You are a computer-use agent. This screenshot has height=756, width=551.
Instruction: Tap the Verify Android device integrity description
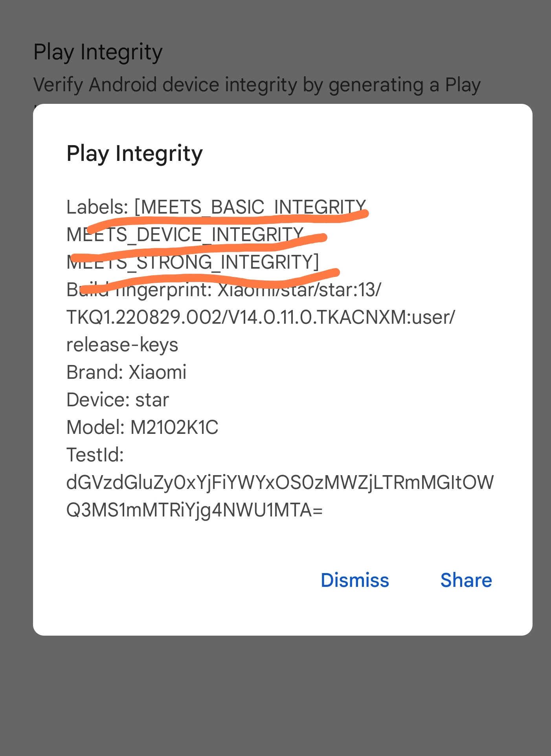coord(257,85)
